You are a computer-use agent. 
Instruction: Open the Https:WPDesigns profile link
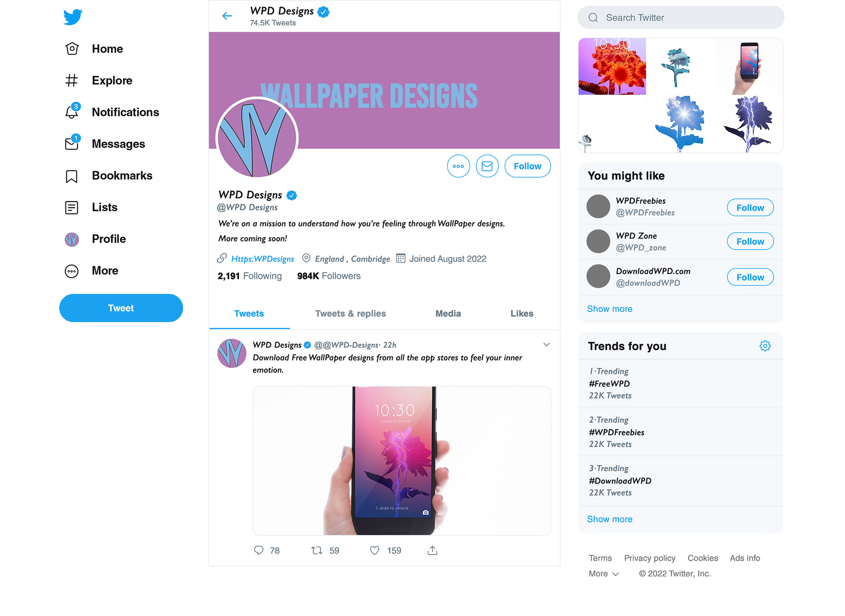coord(262,259)
